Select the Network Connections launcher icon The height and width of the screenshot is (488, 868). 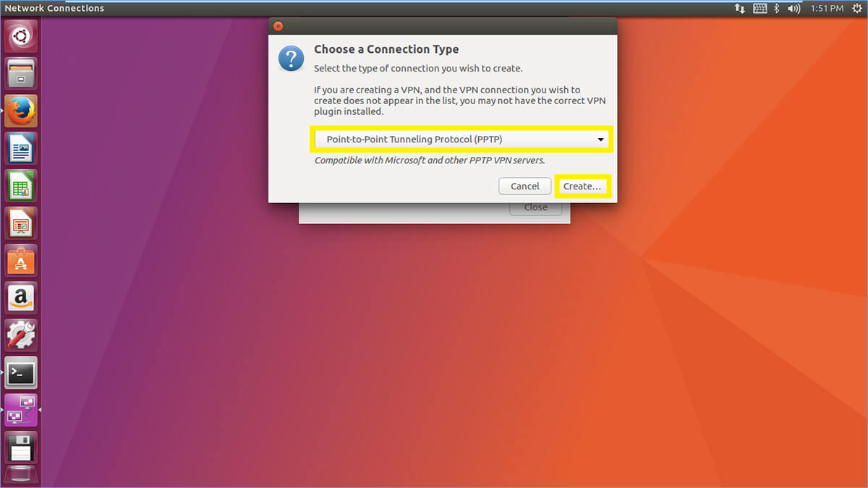[x=21, y=410]
